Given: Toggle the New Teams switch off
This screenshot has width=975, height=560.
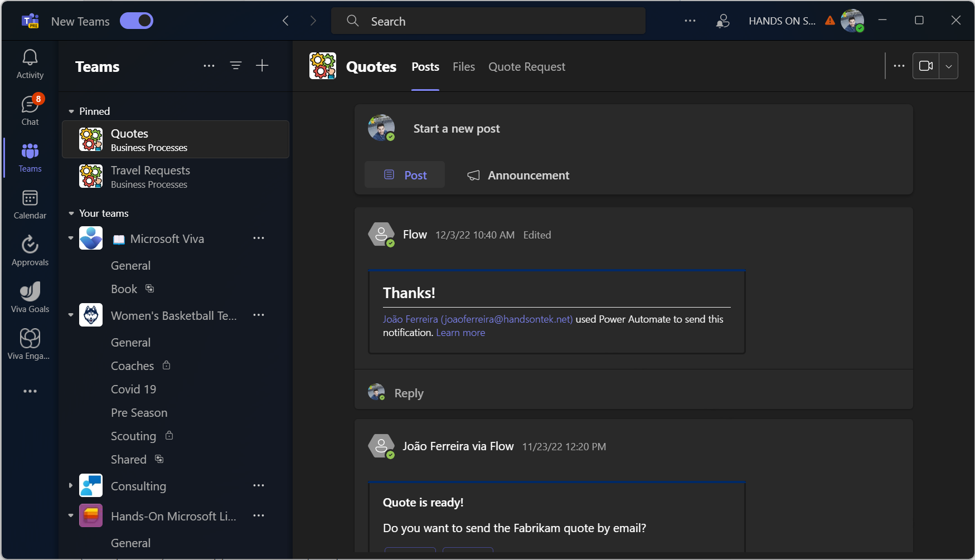Looking at the screenshot, I should (136, 21).
